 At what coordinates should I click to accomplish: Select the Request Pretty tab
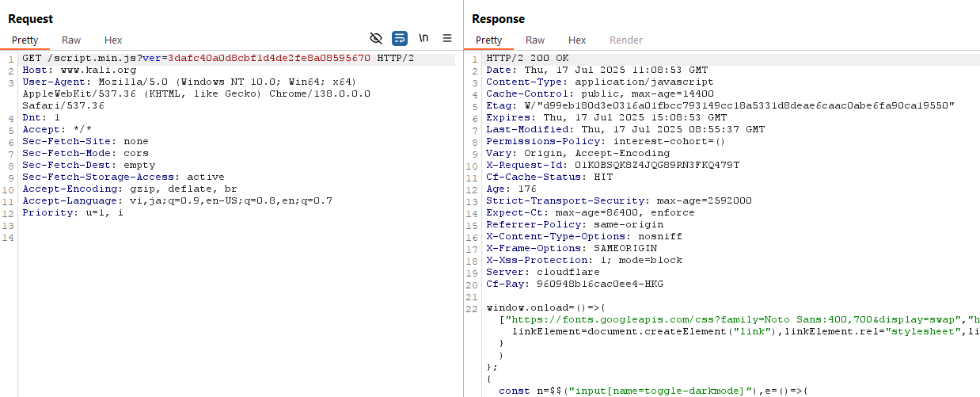[x=25, y=40]
